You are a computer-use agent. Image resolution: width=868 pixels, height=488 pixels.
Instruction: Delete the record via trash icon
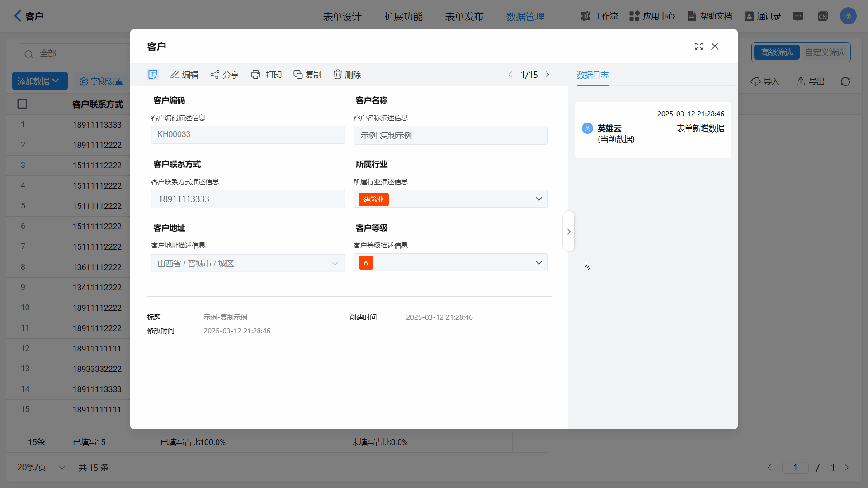point(338,75)
